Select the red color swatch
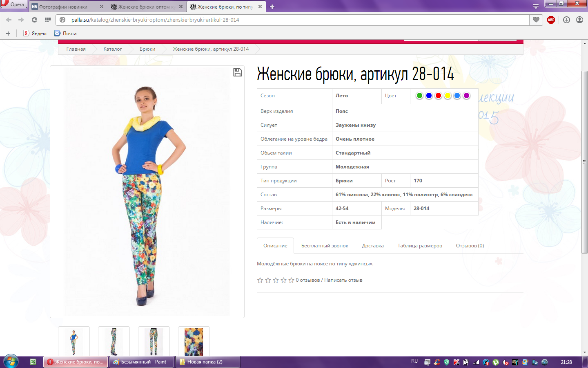Image resolution: width=588 pixels, height=368 pixels. pos(438,96)
